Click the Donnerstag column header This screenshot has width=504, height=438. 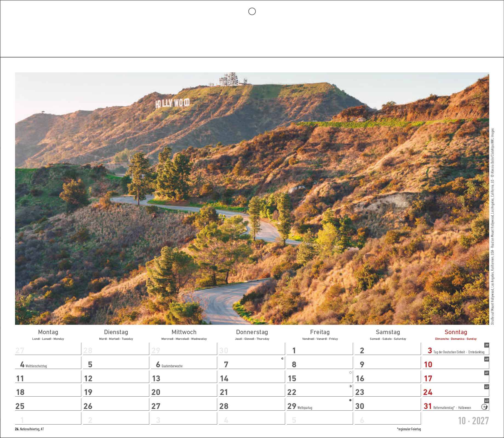(x=252, y=332)
